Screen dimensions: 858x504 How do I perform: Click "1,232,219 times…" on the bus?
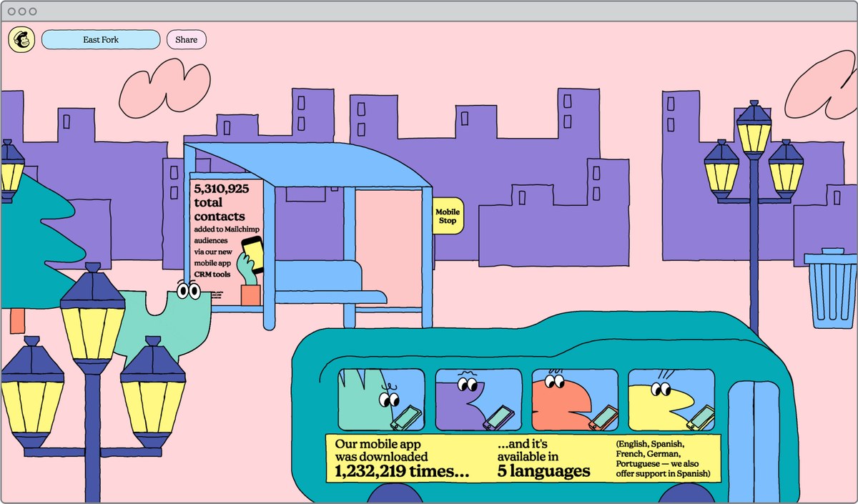pos(403,471)
